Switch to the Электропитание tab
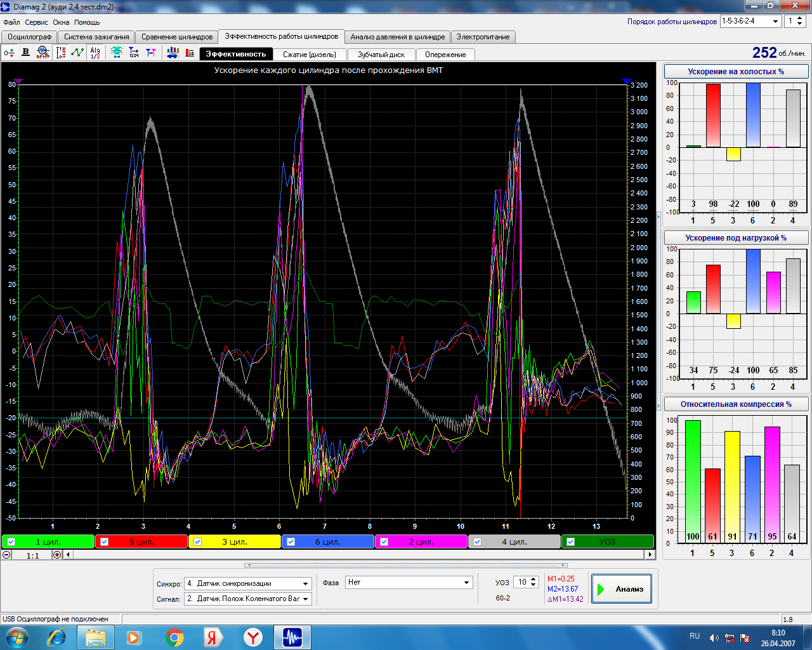This screenshot has height=650, width=812. pyautogui.click(x=483, y=37)
